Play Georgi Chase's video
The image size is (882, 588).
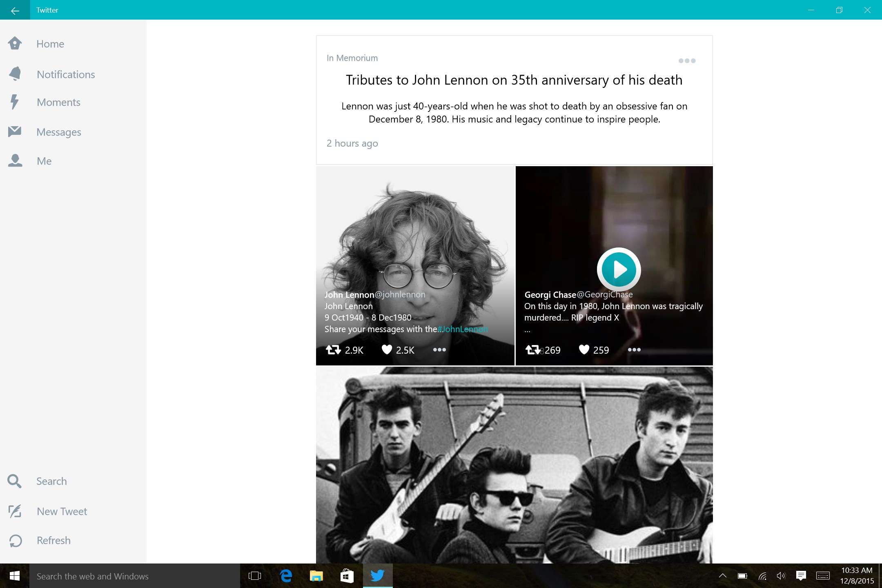[619, 269]
